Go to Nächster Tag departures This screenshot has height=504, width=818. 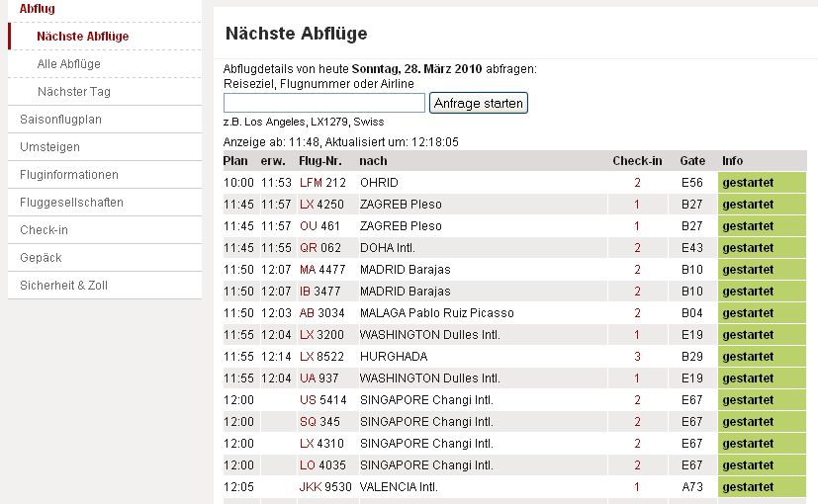pyautogui.click(x=73, y=92)
